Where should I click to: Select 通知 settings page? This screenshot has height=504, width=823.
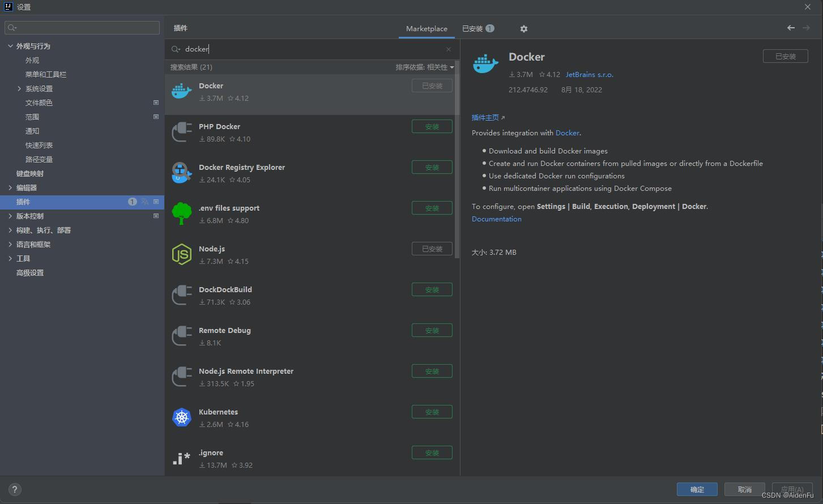pyautogui.click(x=32, y=131)
